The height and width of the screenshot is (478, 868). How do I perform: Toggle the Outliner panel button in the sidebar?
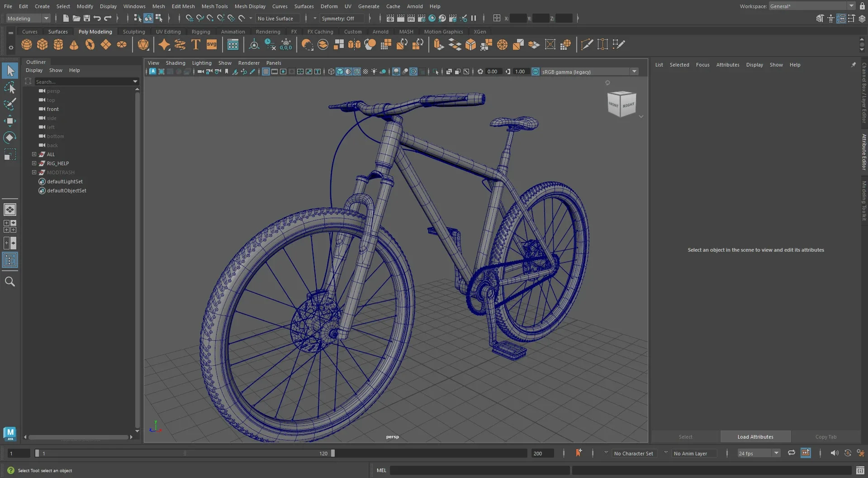coord(10,260)
